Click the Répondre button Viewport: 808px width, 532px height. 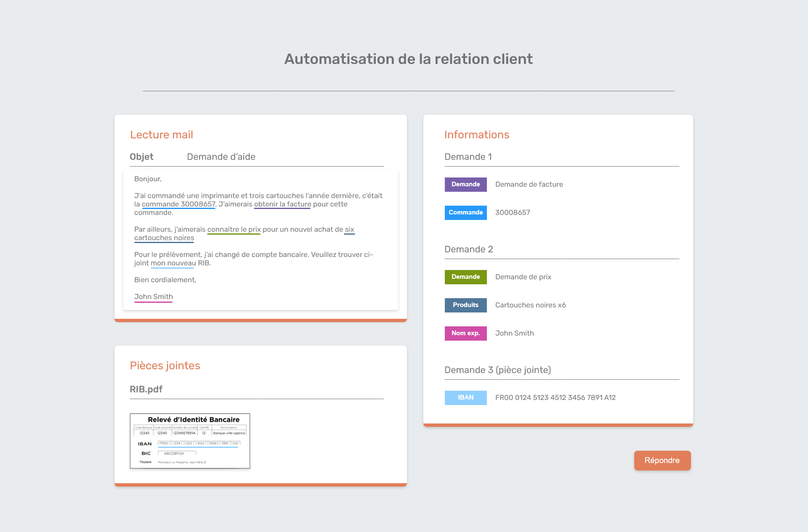[x=662, y=461]
